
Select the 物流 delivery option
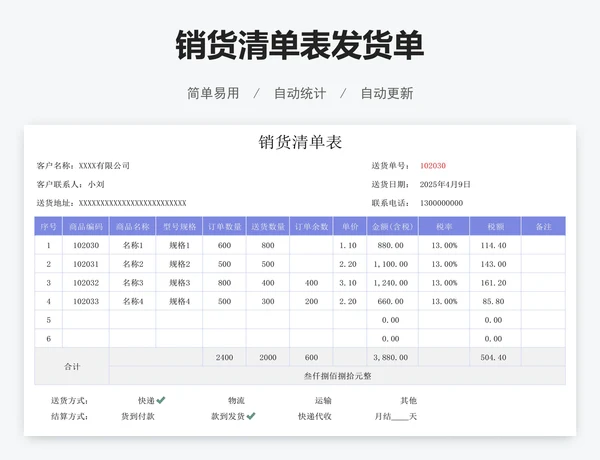click(236, 400)
